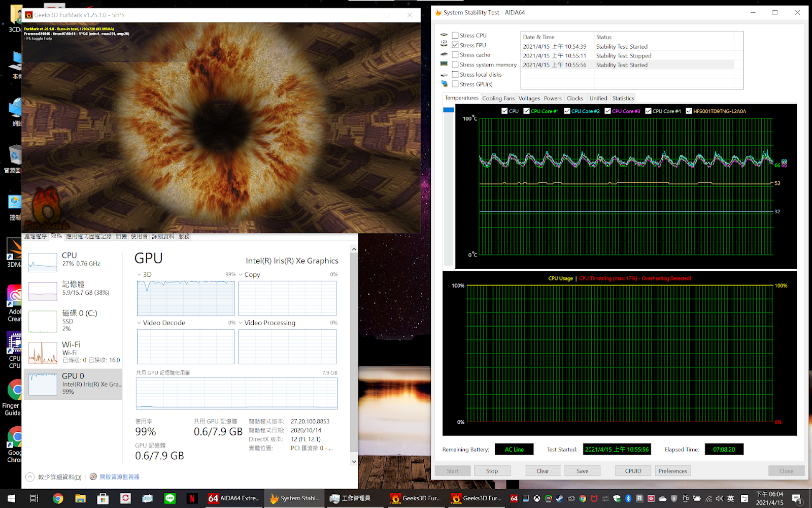Viewport: 812px width, 508px height.
Task: Click the Steam tray icon
Action: (559, 498)
